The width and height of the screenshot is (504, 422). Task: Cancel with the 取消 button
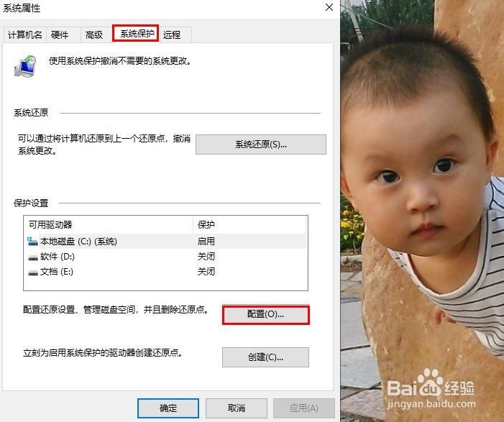(237, 408)
